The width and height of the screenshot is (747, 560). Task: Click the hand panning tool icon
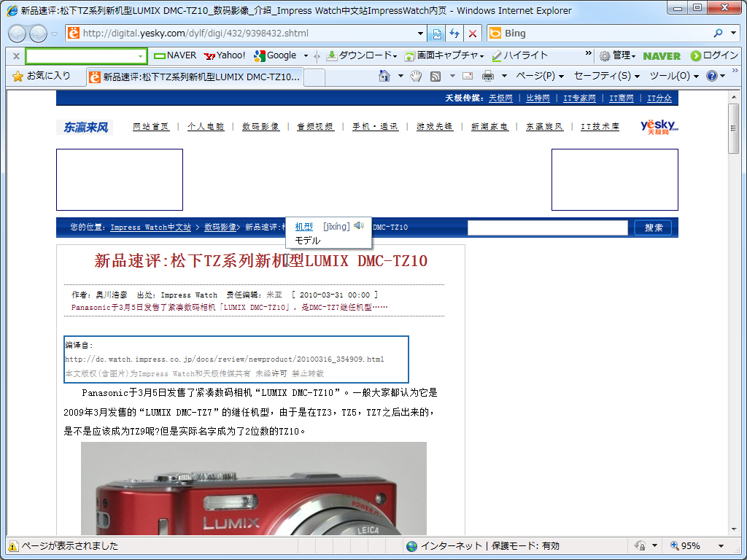pos(416,76)
